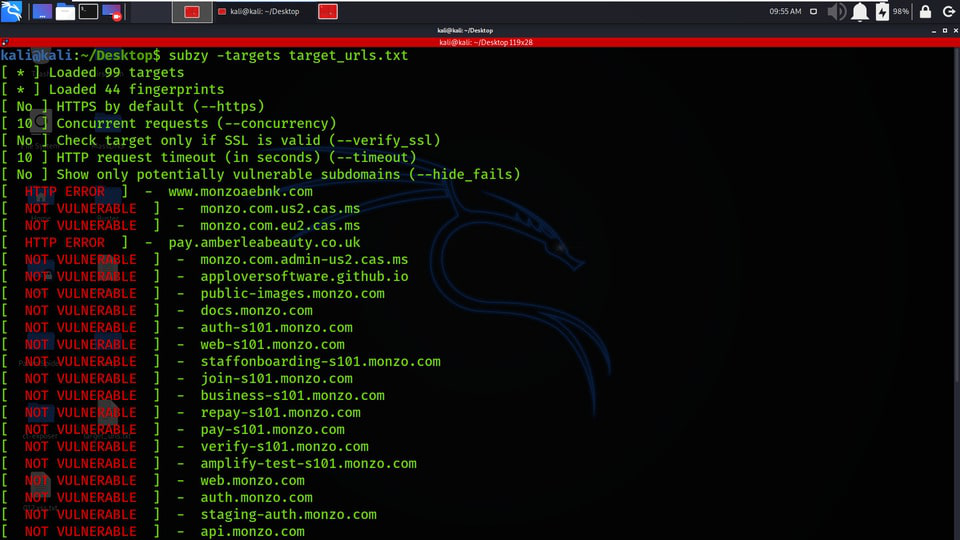Click web-s101.monzo.com entry
The image size is (960, 540).
(272, 345)
